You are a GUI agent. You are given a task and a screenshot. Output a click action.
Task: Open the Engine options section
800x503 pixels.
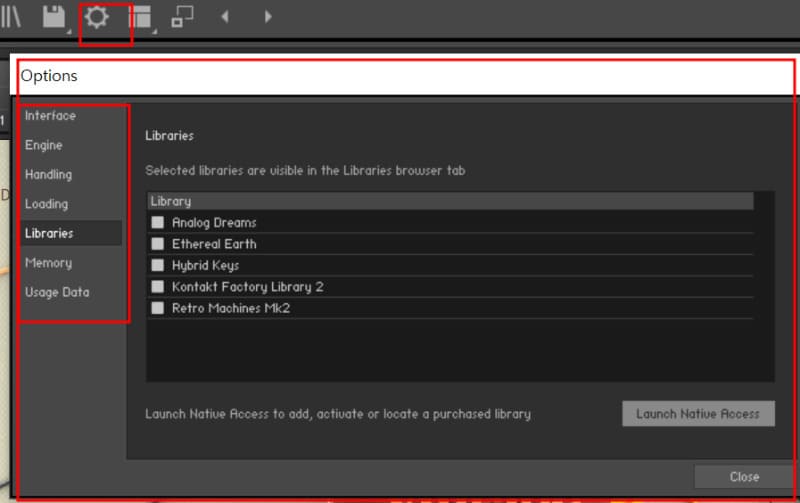pos(44,145)
